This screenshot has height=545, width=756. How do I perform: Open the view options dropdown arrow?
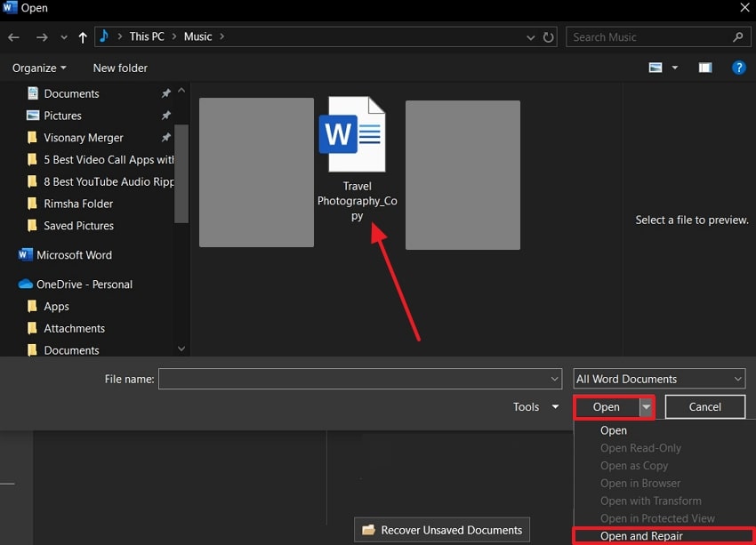pos(675,68)
